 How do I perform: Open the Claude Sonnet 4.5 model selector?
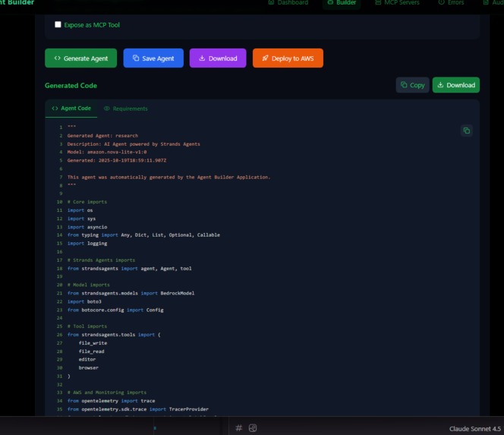[x=474, y=429]
